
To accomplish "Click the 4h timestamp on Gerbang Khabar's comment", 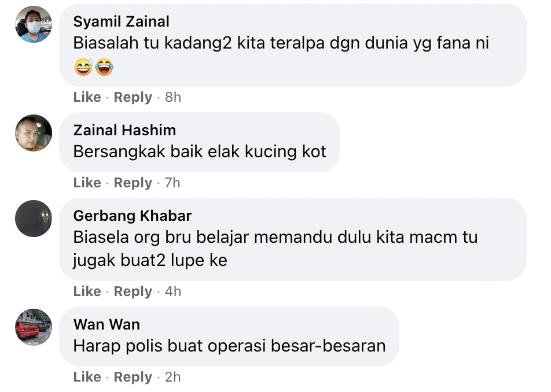I will (173, 291).
